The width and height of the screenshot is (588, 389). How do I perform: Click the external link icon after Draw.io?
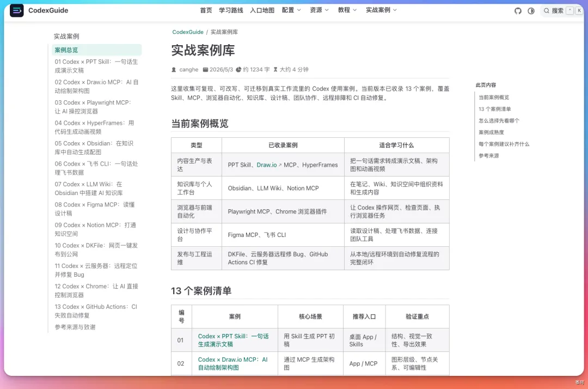coord(280,165)
